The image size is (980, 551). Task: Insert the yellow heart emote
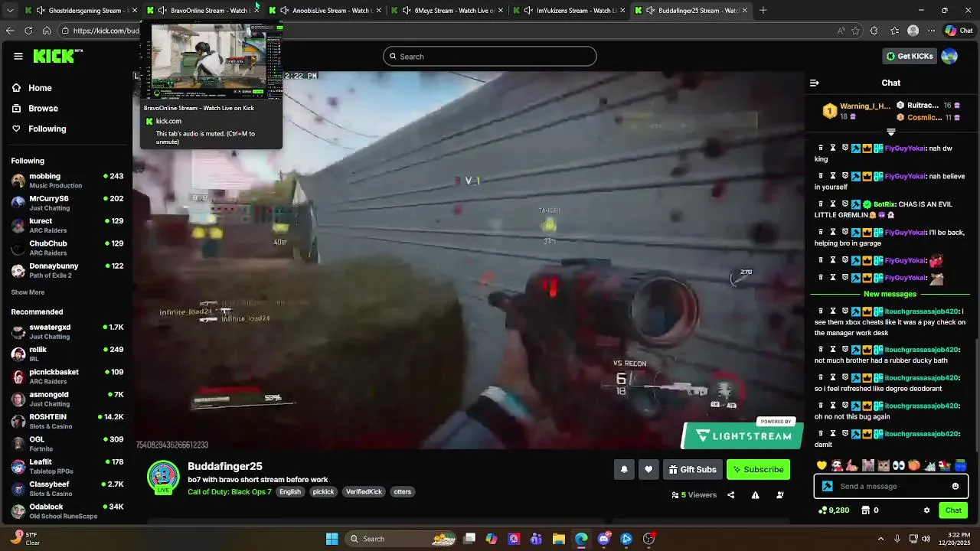(x=822, y=465)
